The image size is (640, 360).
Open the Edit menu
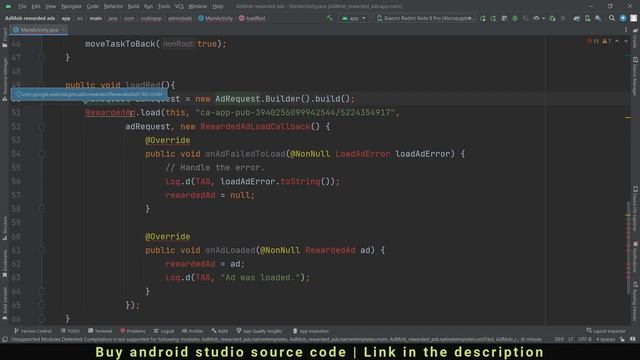[36, 7]
